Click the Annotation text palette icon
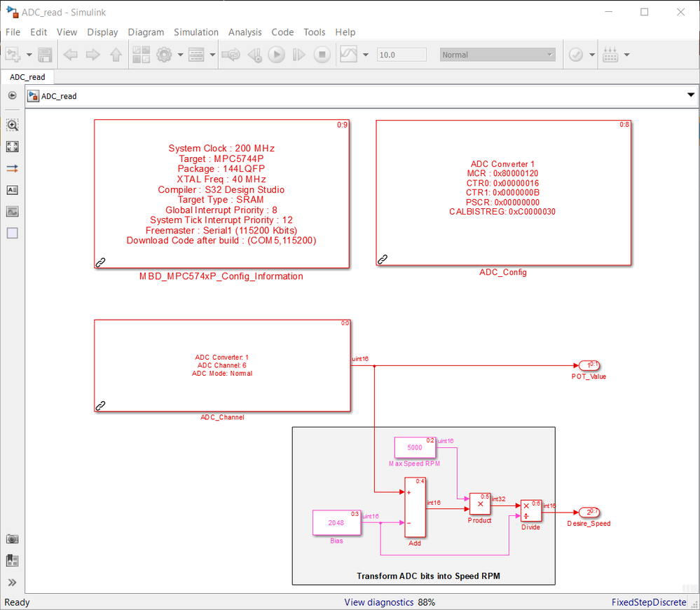This screenshot has height=610, width=700. click(13, 190)
